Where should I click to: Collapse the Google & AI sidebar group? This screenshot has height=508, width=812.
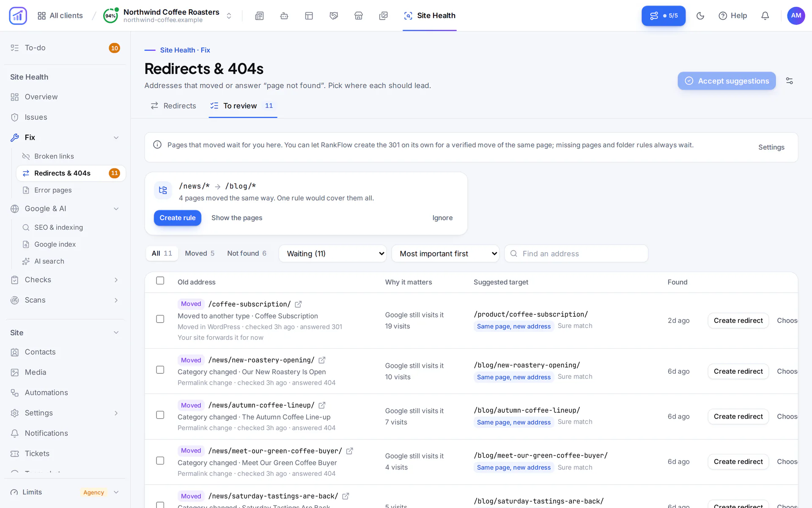[x=116, y=209]
